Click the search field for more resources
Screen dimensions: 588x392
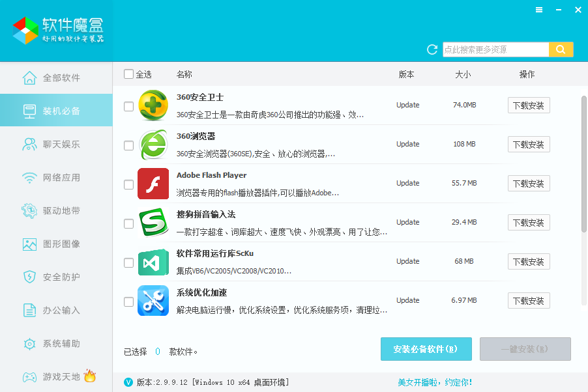click(495, 49)
